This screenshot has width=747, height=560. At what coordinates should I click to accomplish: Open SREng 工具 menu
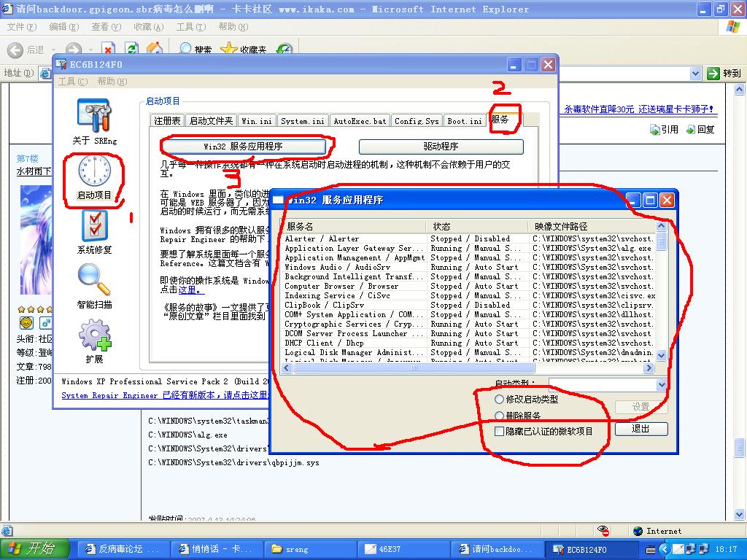[x=72, y=82]
